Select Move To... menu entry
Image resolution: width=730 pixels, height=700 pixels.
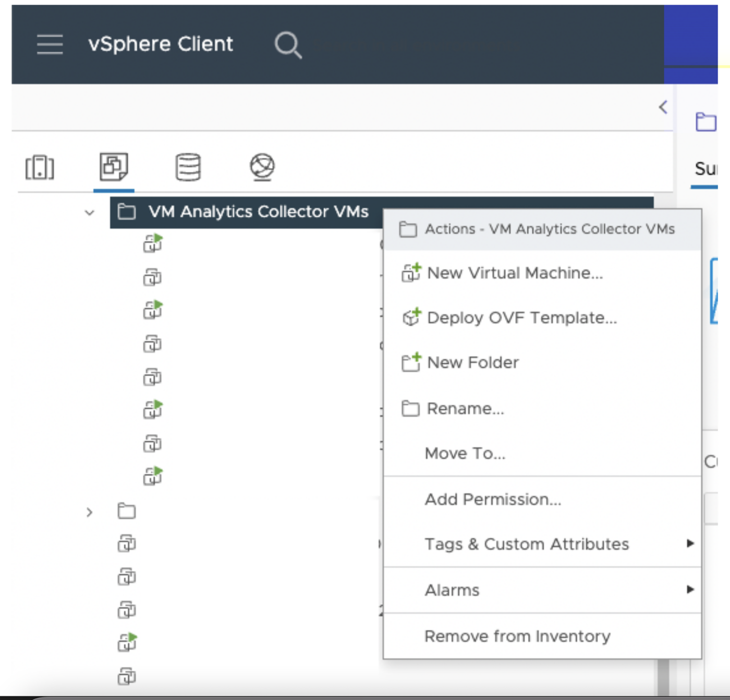pos(542,453)
